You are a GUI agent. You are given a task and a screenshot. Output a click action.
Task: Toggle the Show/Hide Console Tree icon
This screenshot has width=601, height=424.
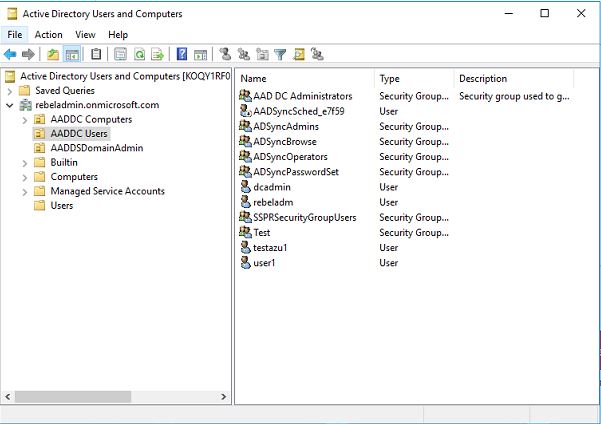(72, 54)
